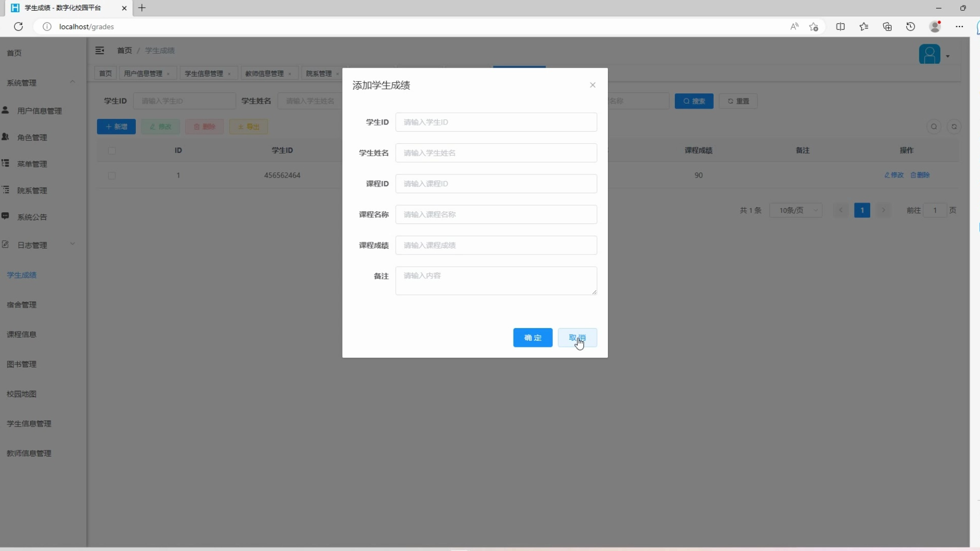Check the row 1 checkbox
This screenshot has width=980, height=551.
(112, 176)
